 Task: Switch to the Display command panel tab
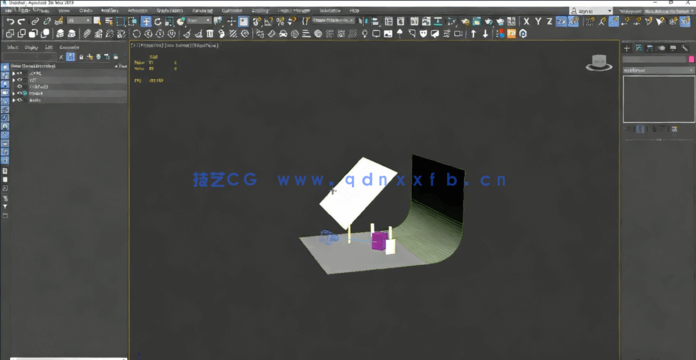[x=673, y=48]
